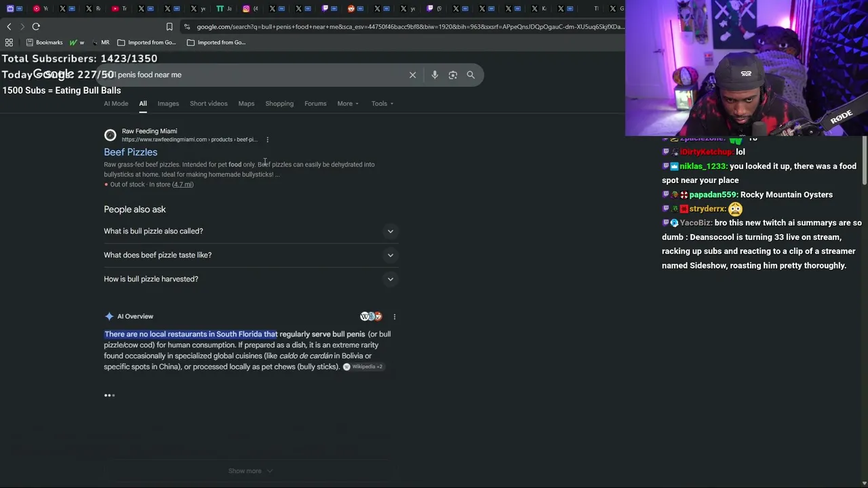
Task: Open the MR bookmark
Action: 101,42
